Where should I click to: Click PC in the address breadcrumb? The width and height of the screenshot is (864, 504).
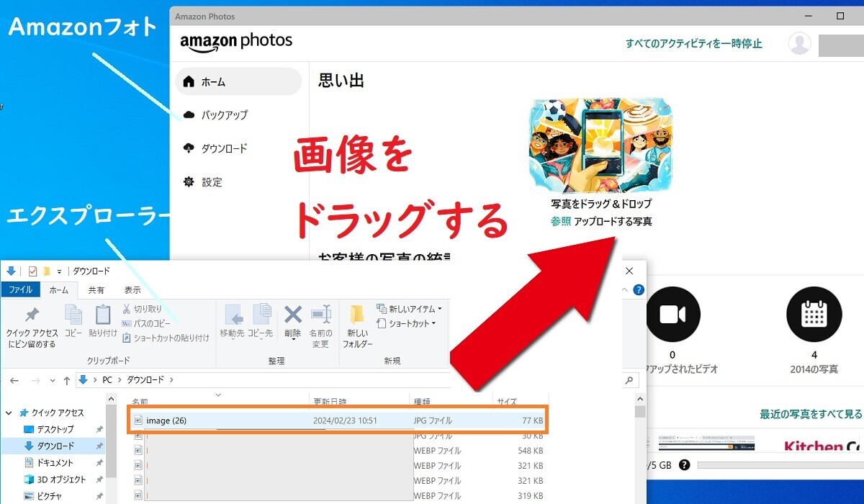point(107,379)
